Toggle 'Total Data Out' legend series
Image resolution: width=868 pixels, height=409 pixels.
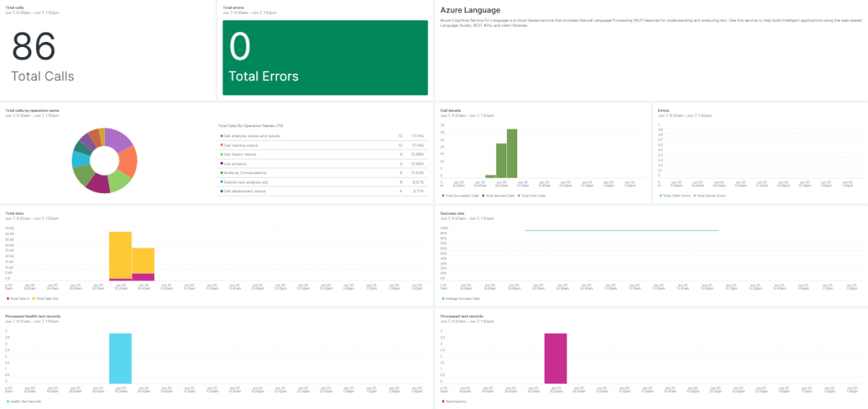(x=46, y=298)
